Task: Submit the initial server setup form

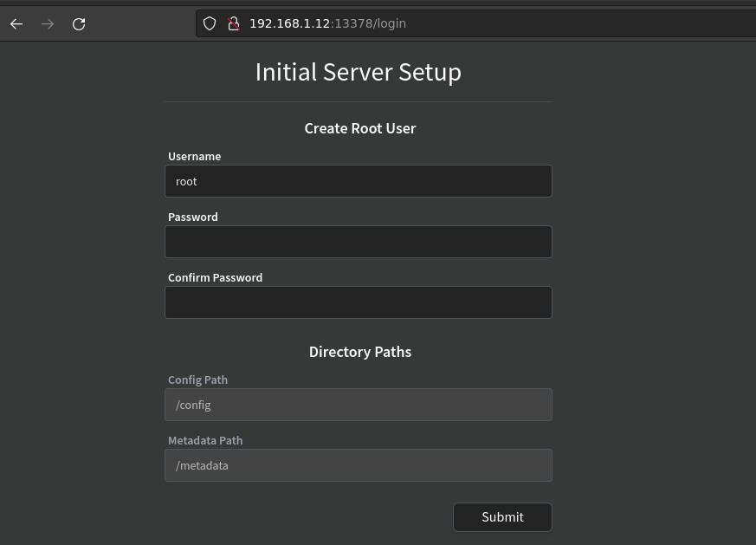Action: 502,516
